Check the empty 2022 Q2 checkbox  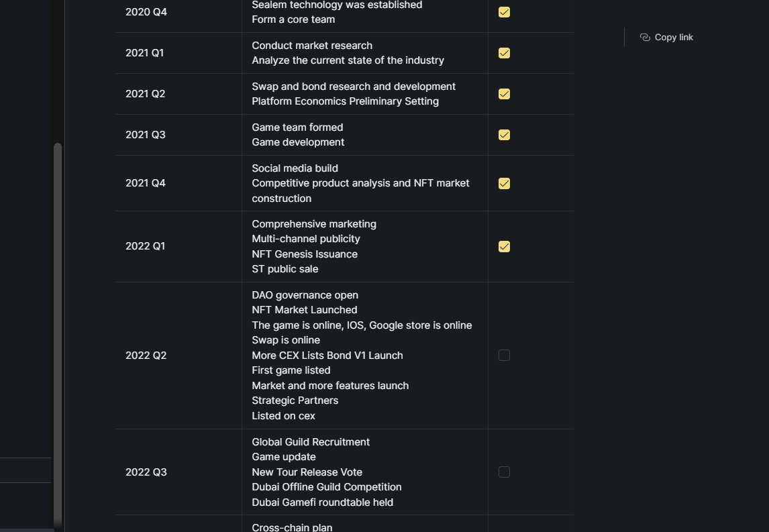504,356
